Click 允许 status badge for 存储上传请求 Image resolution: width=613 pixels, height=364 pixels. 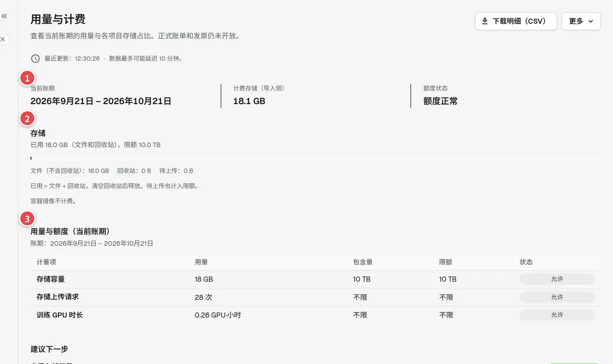(x=557, y=297)
